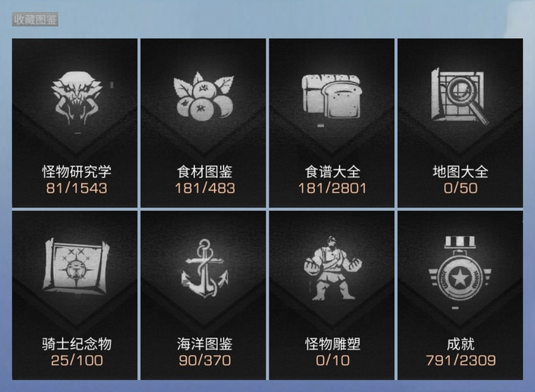Click the knight memorabilia scroll icon

tap(76, 266)
